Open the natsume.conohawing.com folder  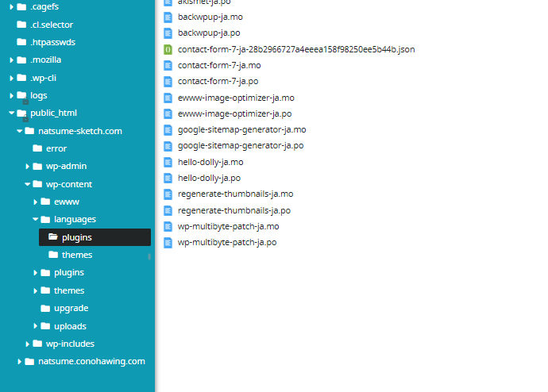[x=85, y=361]
